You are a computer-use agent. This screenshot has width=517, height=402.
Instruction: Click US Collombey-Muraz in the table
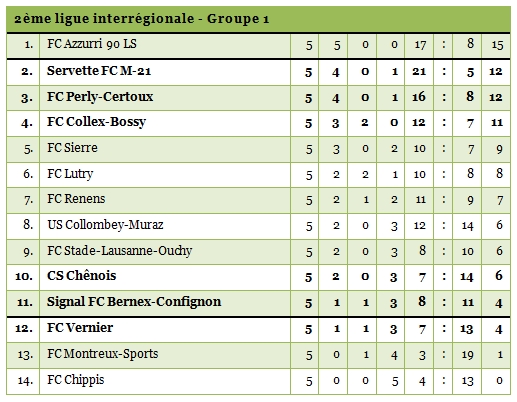pos(105,225)
